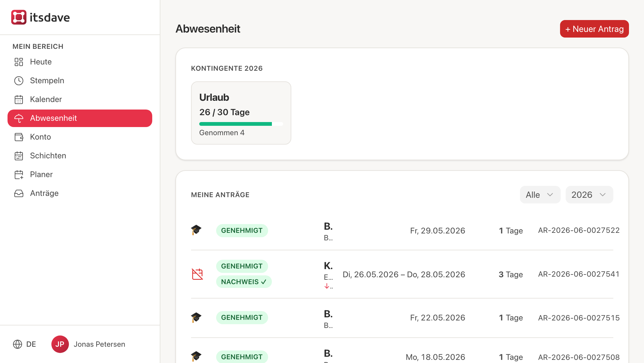Click date Fr, 29.05.2026
The height and width of the screenshot is (363, 644).
(x=438, y=231)
